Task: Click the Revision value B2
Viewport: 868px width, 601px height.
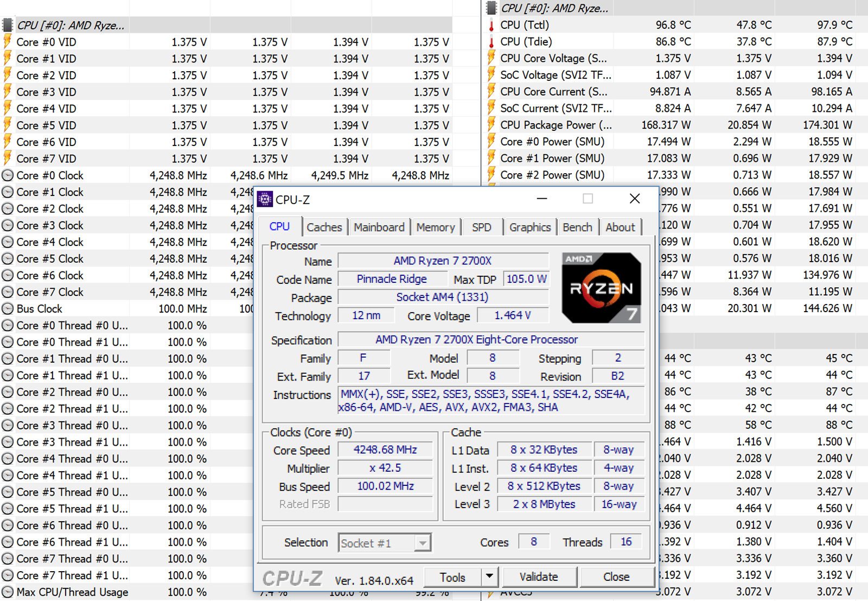Action: tap(617, 376)
